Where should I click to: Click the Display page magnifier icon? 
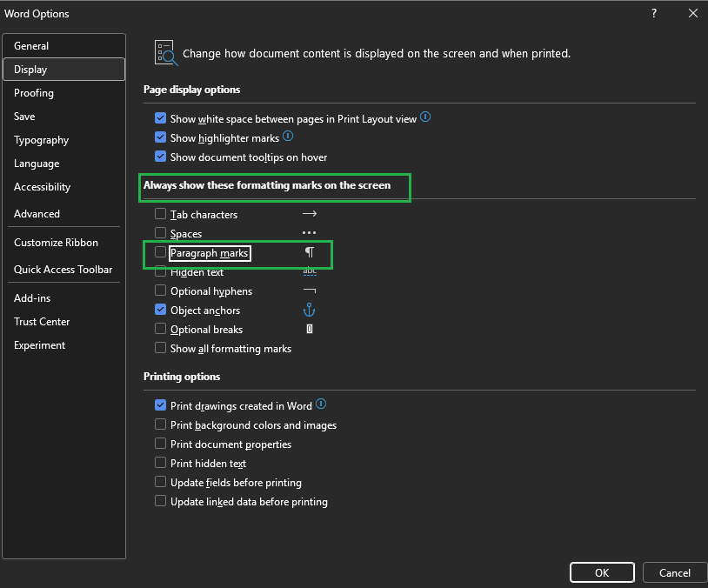tap(166, 53)
